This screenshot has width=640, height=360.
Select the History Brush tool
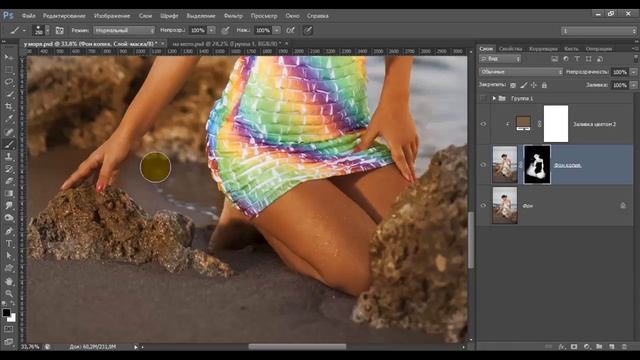tap(9, 169)
